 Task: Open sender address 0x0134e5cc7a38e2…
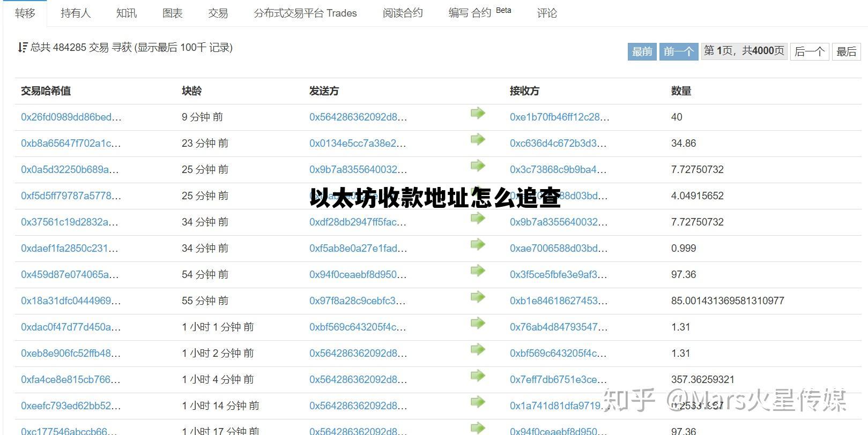(x=358, y=143)
